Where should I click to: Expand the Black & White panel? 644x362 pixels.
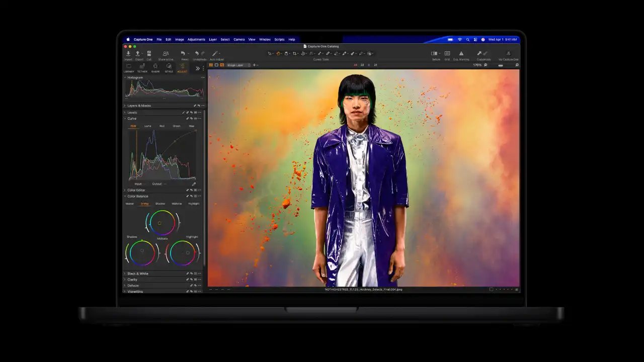[137, 274]
